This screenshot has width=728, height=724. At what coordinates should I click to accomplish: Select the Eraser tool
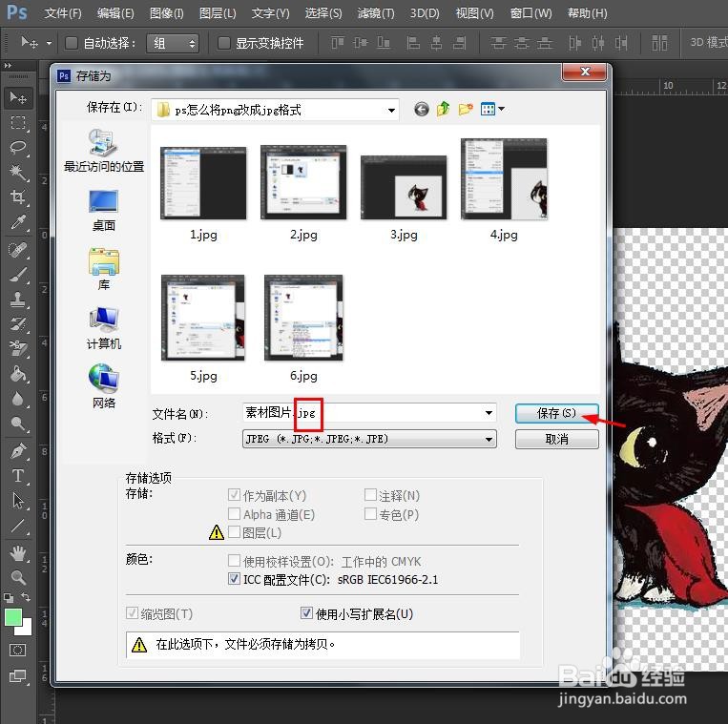18,349
